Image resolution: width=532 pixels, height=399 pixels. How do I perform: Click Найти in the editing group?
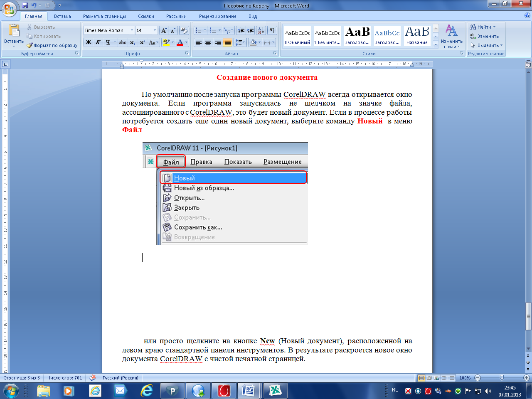click(483, 27)
